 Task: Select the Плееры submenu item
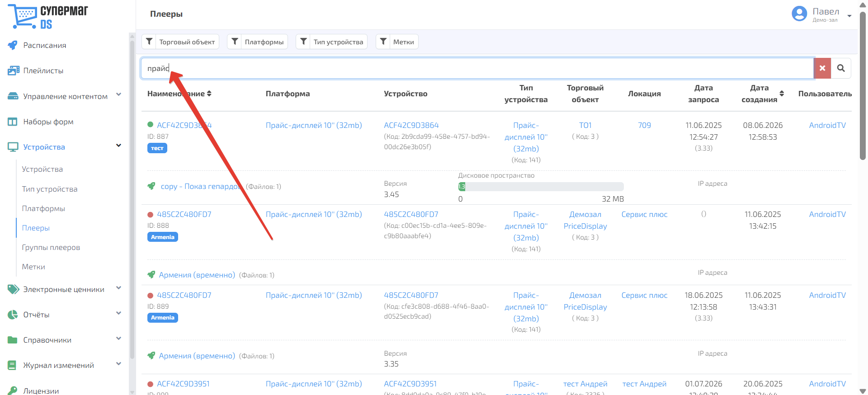36,228
